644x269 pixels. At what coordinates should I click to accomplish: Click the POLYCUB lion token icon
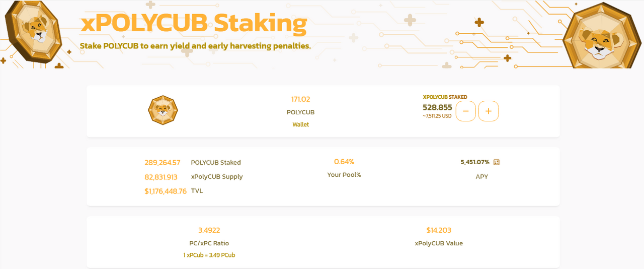163,110
